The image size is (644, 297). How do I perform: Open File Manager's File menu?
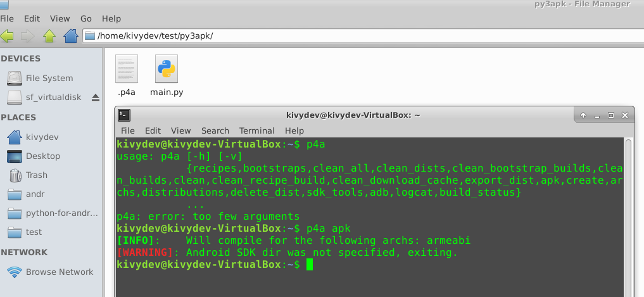tap(6, 18)
